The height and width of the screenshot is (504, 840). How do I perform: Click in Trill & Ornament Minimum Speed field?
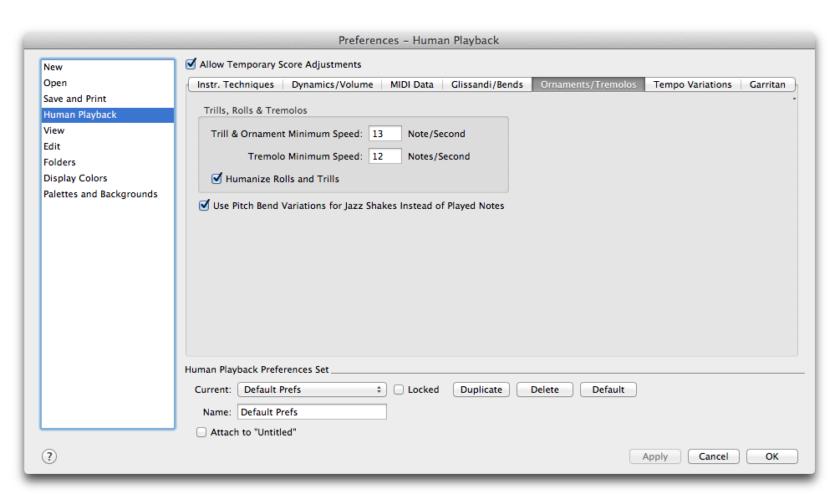click(x=384, y=134)
